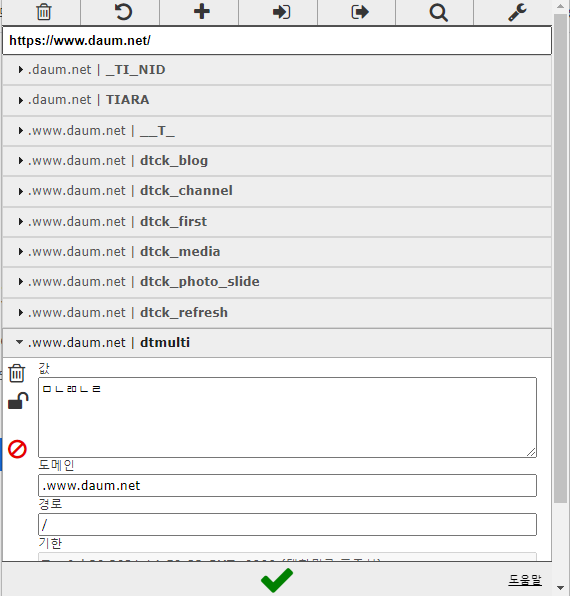Expand the dtck_first cookie row
Viewport: 570px width, 596px height.
277,222
